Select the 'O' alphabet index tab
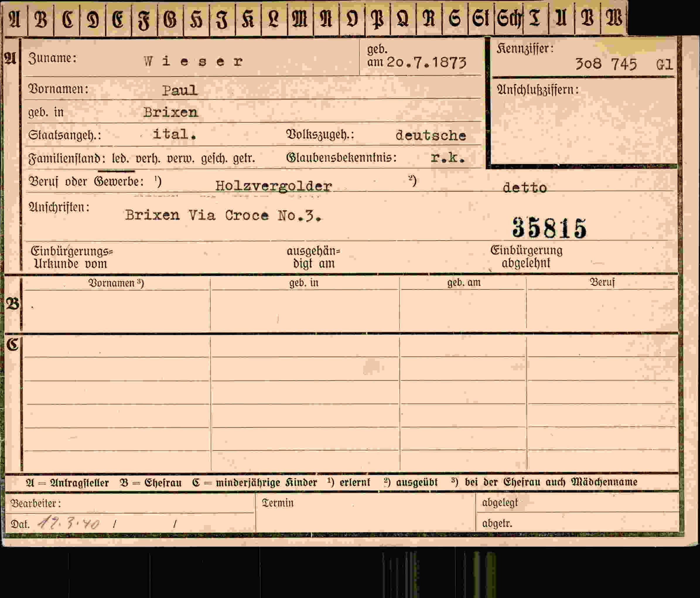This screenshot has width=700, height=598. 352,18
